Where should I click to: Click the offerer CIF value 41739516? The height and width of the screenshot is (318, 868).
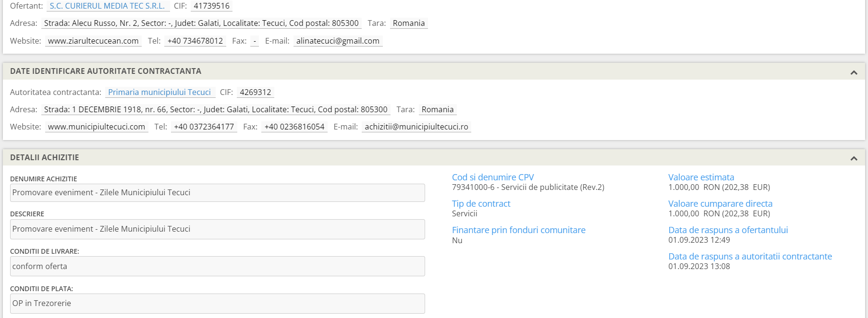pos(211,6)
